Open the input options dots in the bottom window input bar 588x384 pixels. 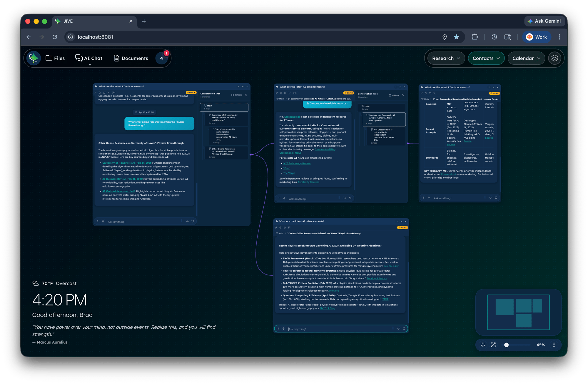(x=278, y=329)
